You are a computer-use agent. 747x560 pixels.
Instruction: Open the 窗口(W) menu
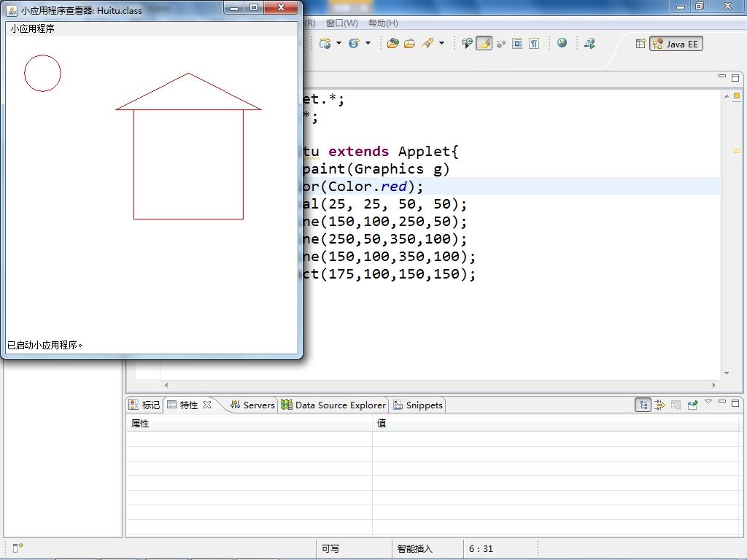[342, 23]
